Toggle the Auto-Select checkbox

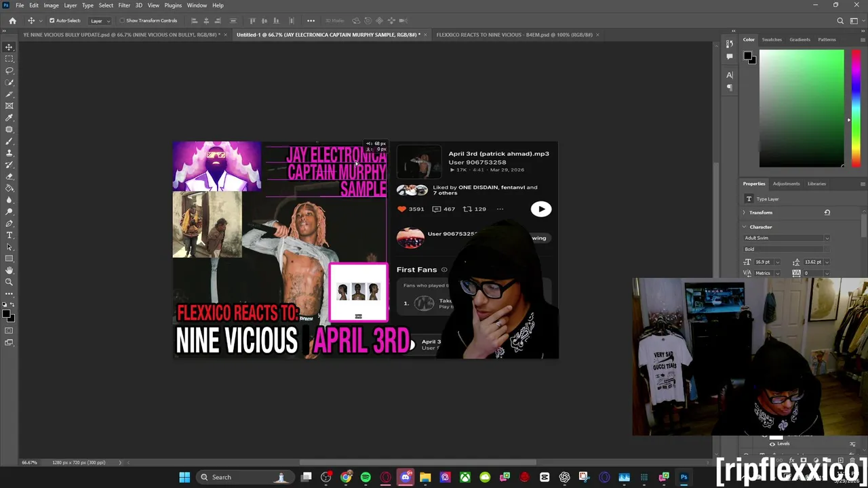(52, 20)
